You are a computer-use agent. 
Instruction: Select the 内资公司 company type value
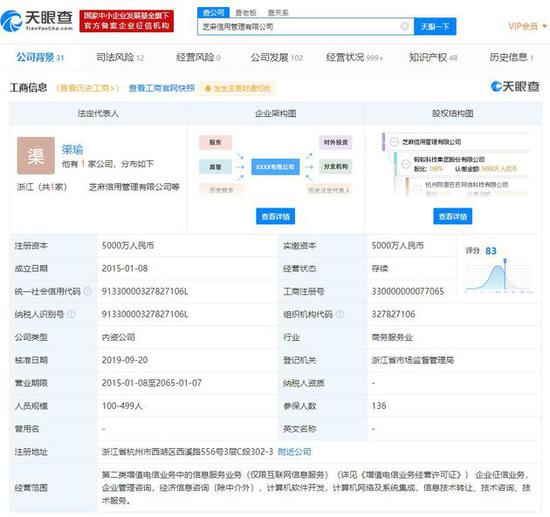pos(119,337)
